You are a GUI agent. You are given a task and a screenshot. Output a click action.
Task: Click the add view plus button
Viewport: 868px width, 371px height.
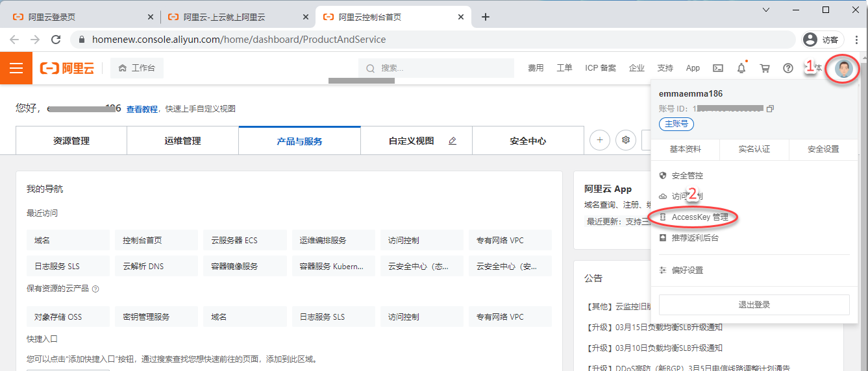click(x=600, y=140)
